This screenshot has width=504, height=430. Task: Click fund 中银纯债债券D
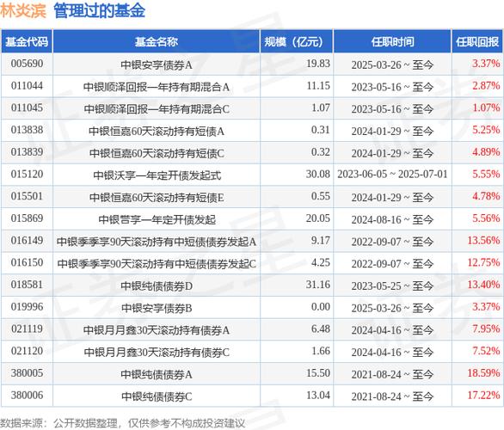tap(157, 286)
